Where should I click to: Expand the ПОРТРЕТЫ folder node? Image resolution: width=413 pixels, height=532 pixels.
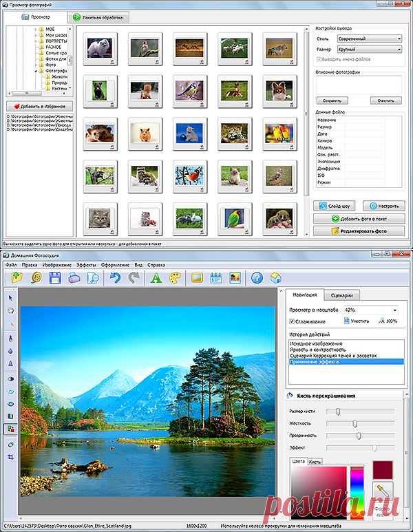coord(36,41)
